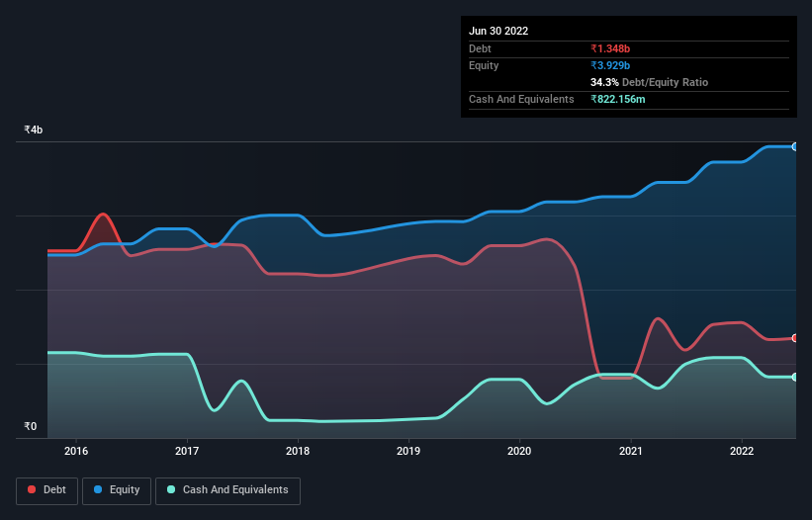This screenshot has width=812, height=520.
Task: Click the 2020 axis label
Action: (x=519, y=451)
